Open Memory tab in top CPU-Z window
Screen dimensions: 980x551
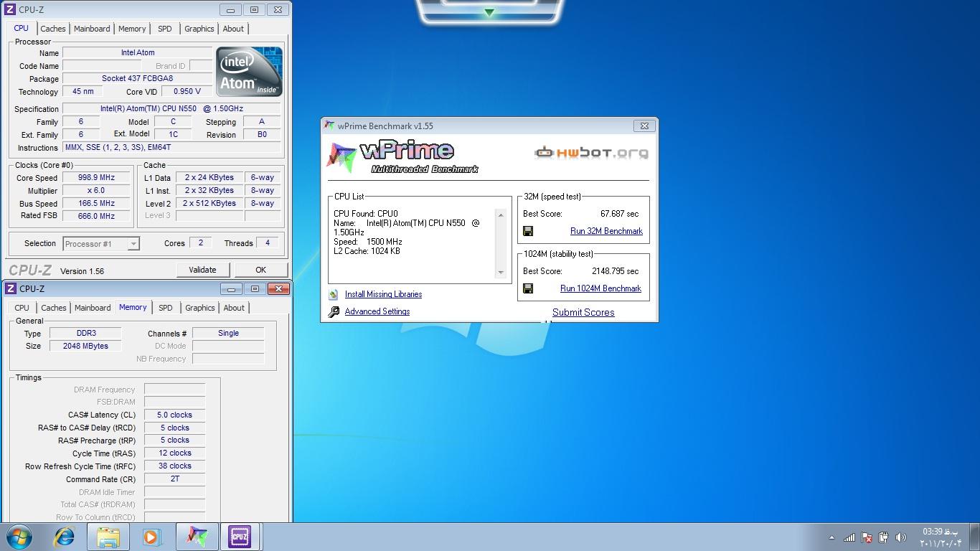[x=132, y=29]
